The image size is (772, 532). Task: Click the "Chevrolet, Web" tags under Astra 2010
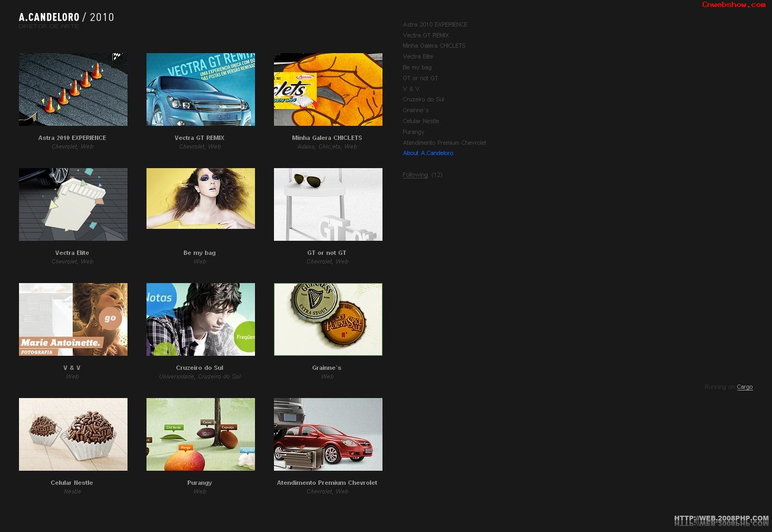[72, 146]
